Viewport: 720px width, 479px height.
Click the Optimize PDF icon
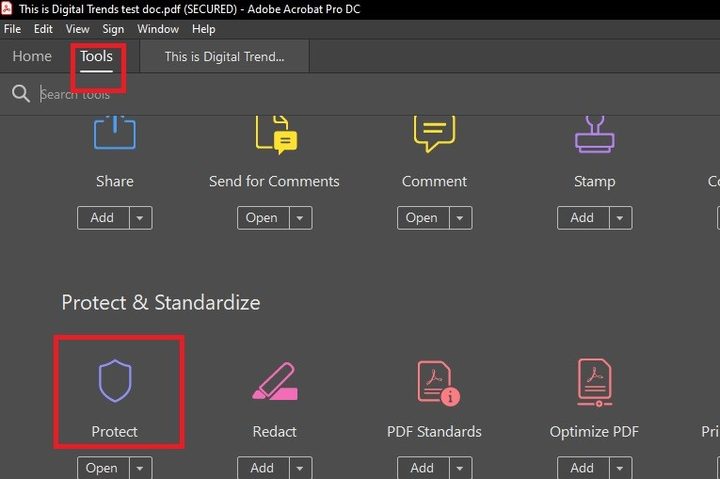[595, 383]
